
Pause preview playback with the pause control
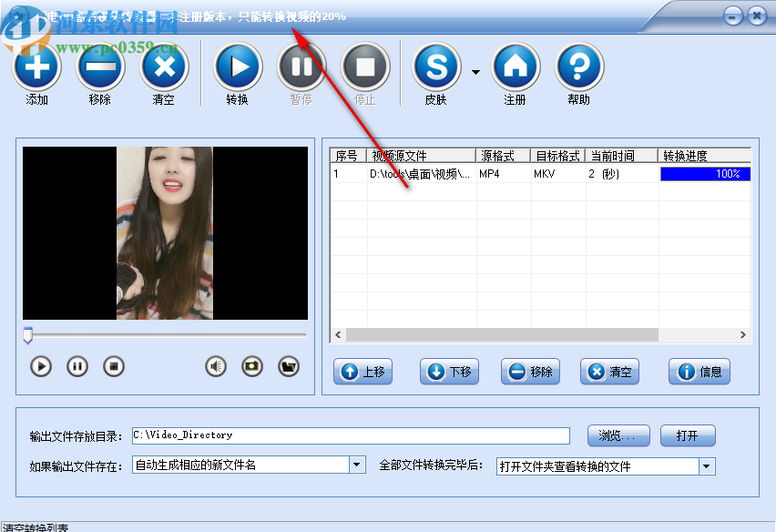pyautogui.click(x=77, y=366)
